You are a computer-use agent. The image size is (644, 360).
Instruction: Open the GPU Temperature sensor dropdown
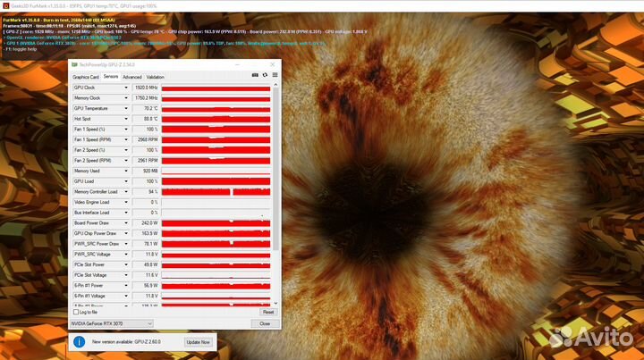126,109
